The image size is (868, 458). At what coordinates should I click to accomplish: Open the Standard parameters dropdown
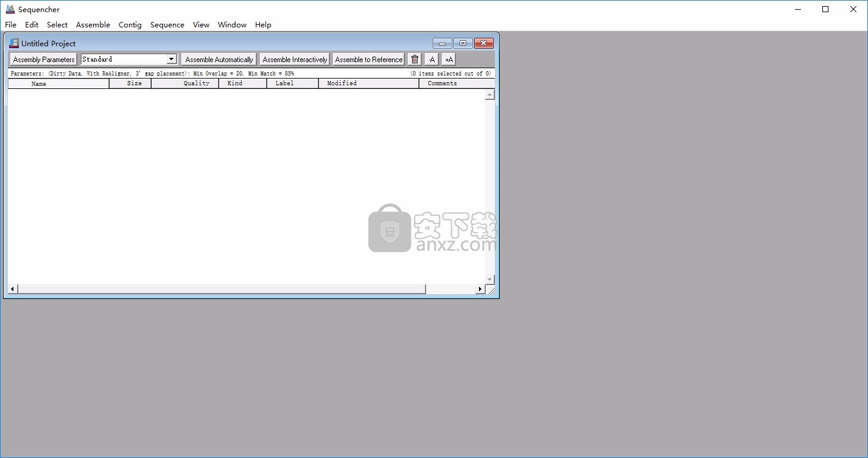coord(172,59)
